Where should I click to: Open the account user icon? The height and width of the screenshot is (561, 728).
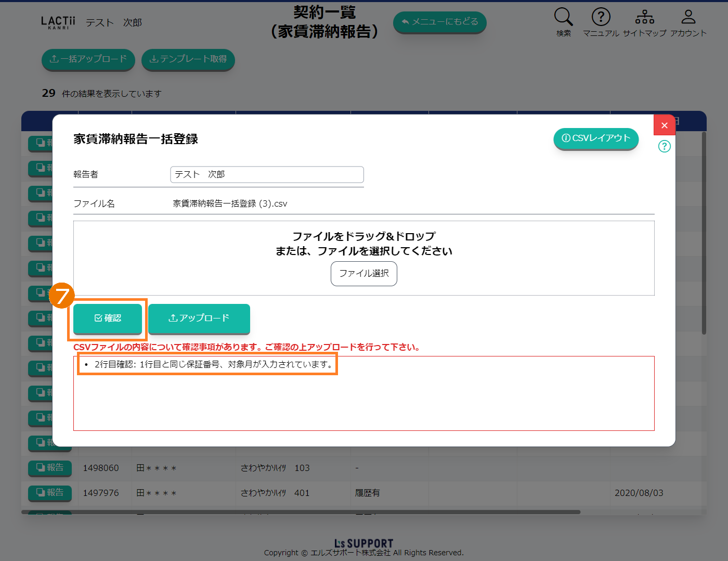click(688, 17)
